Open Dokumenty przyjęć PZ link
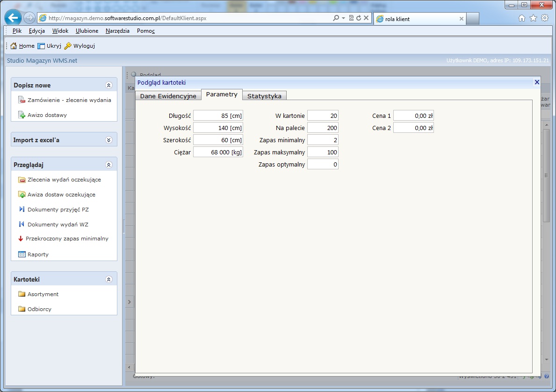 coord(58,209)
